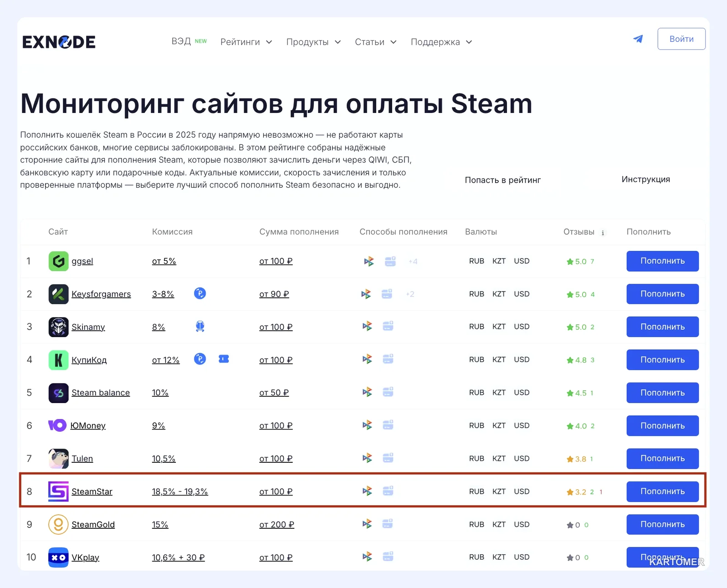This screenshot has width=727, height=588.
Task: Click the gift icon in Skinamy row
Action: 200,326
